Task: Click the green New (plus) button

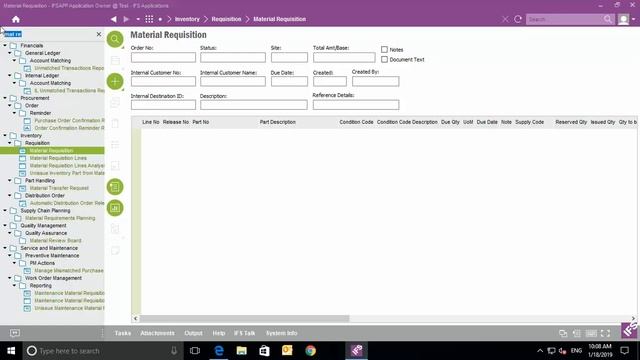Action: (x=115, y=81)
